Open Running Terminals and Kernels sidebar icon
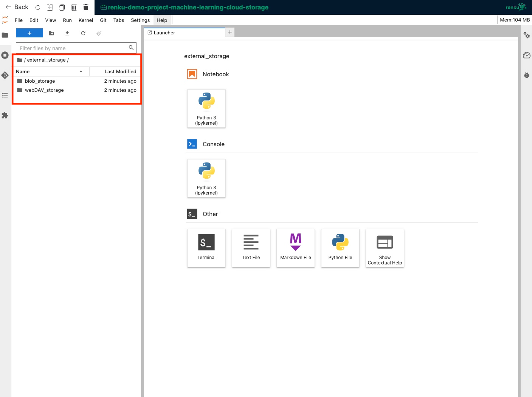Image resolution: width=532 pixels, height=397 pixels. click(x=5, y=55)
